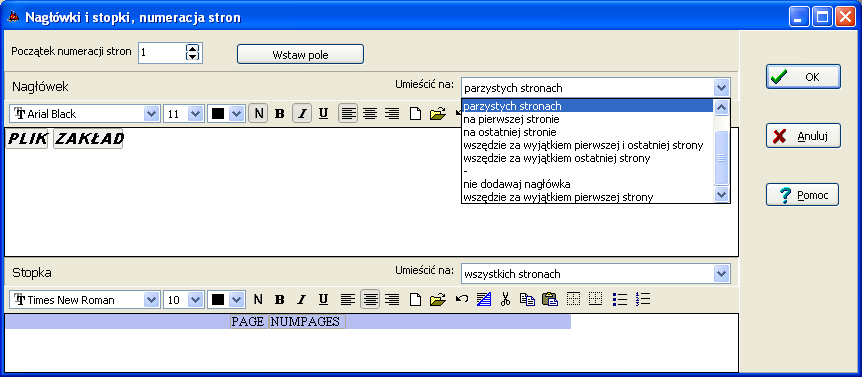The width and height of the screenshot is (862, 377).
Task: Open help with Pomoc button
Action: click(802, 195)
